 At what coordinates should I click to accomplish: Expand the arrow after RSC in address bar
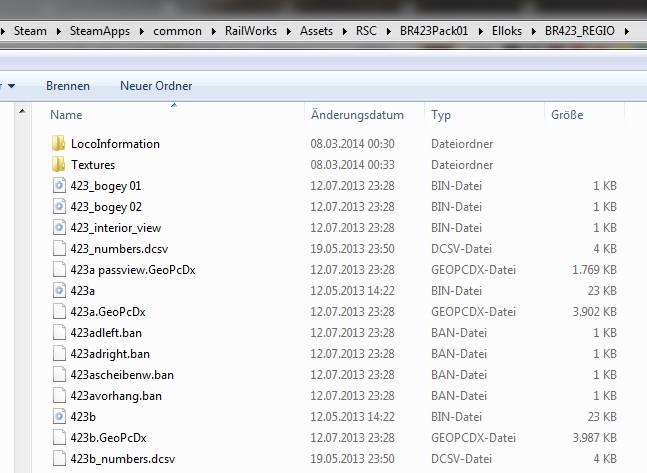click(388, 31)
